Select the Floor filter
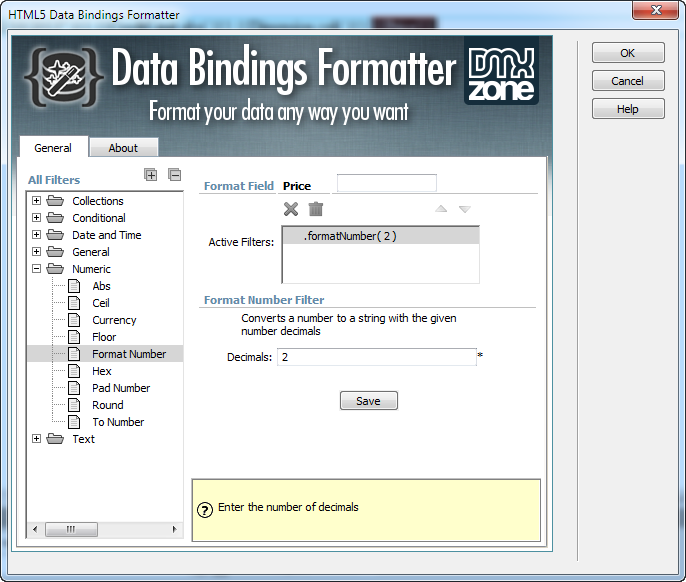 tap(104, 337)
